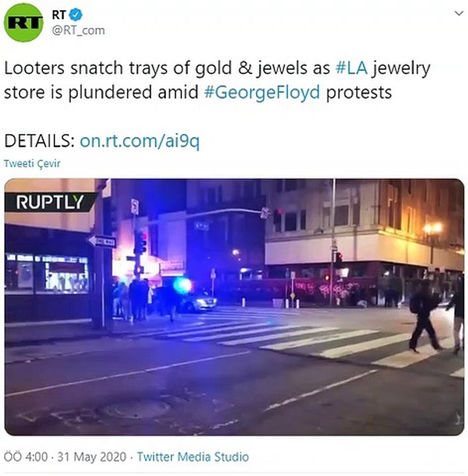Screen dimensions: 468x476
Task: Open the #GeorgeFloyd hashtag
Action: click(262, 93)
